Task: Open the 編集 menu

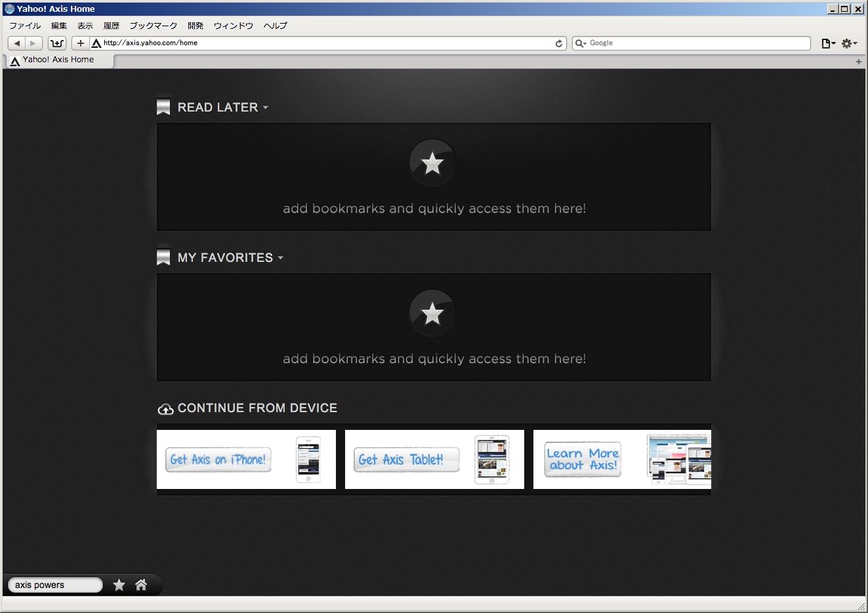Action: pos(59,26)
